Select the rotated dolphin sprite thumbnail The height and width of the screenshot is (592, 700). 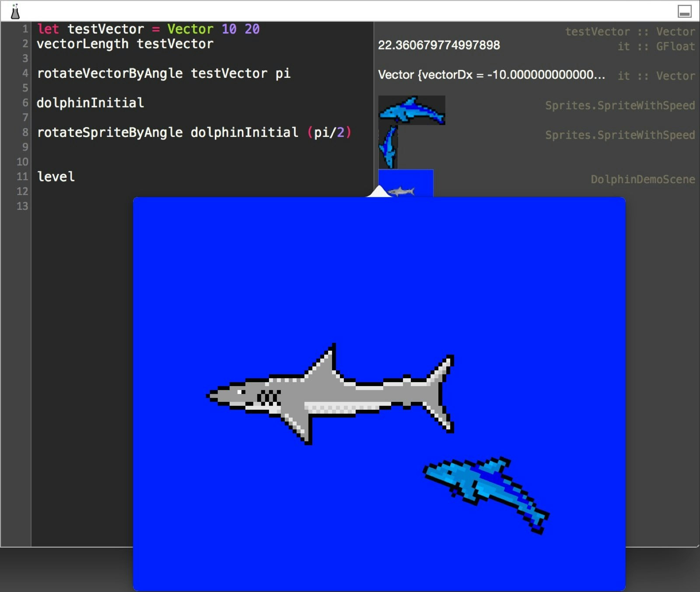coord(388,146)
